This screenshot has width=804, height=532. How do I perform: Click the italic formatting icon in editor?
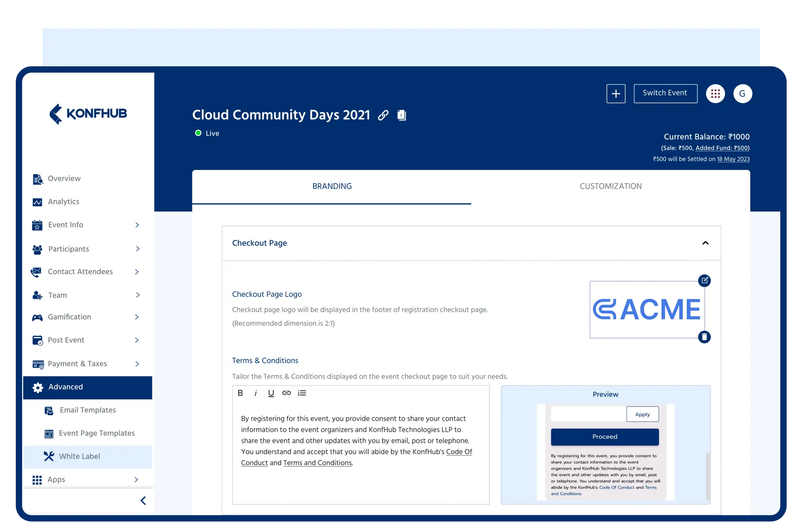pos(255,393)
